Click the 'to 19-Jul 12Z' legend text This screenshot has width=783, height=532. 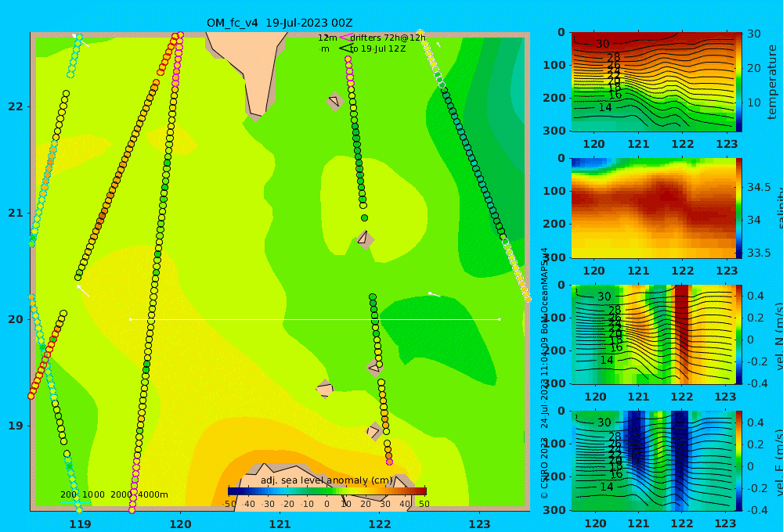377,49
